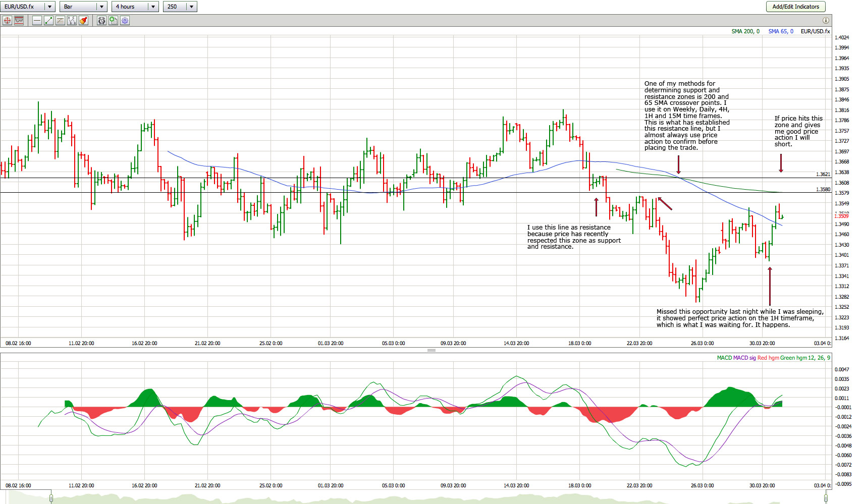861x504 pixels.
Task: Open the alarm clock price alert tool
Action: (x=101, y=21)
